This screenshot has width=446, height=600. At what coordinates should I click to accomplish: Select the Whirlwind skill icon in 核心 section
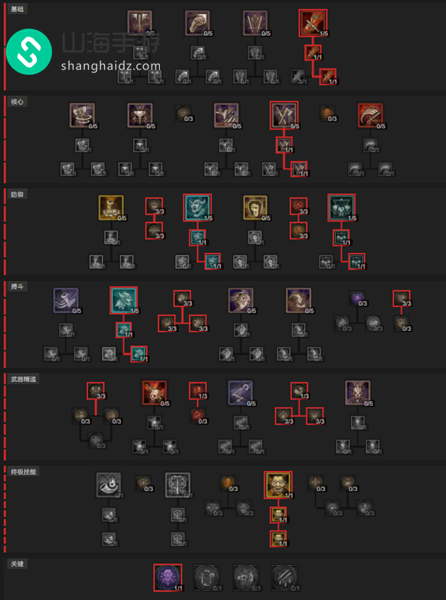[82, 115]
